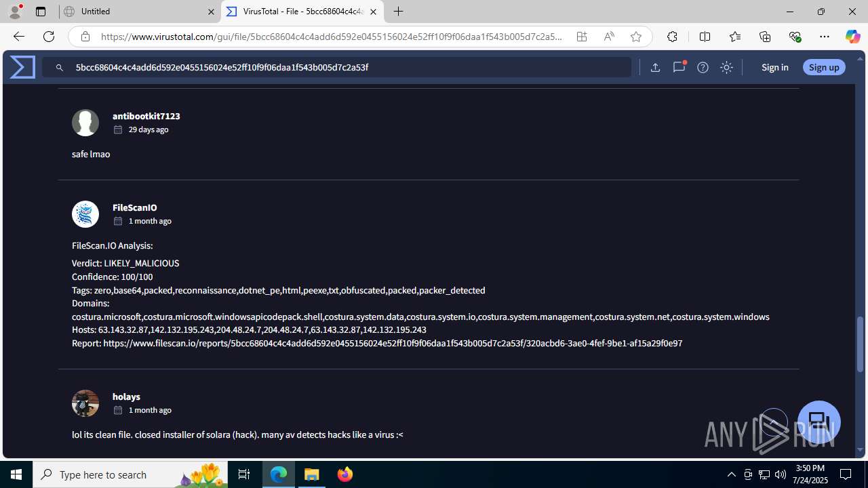Open the Tab actions menu icon

[x=41, y=12]
